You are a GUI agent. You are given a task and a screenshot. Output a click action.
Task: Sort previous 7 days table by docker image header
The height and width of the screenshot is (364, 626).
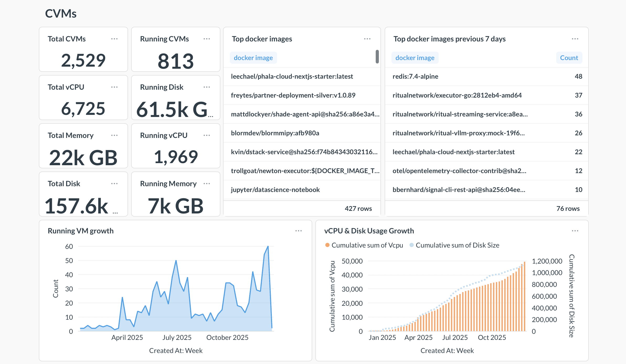[415, 58]
